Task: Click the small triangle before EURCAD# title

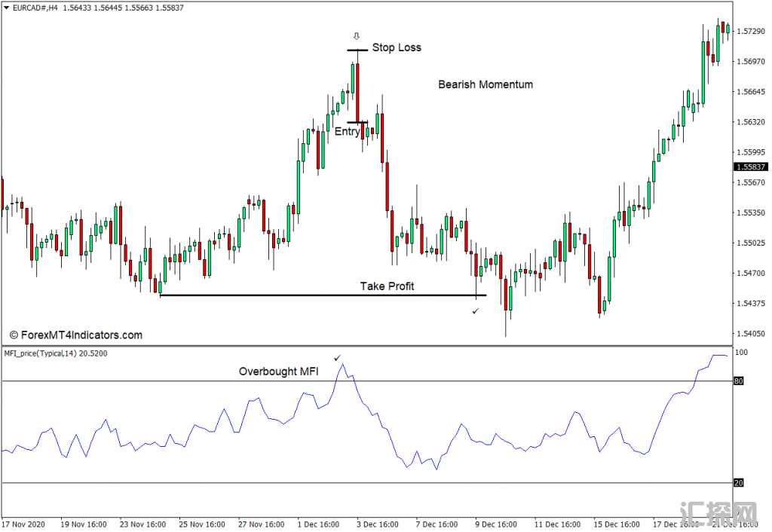Action: 6,8
